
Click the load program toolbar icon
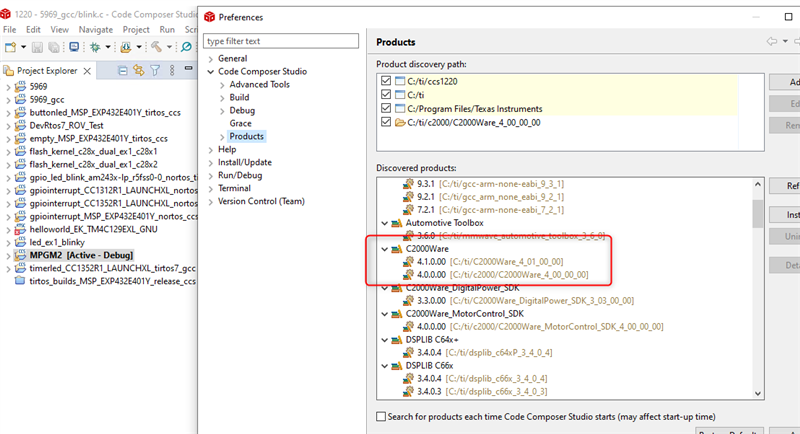pos(126,47)
